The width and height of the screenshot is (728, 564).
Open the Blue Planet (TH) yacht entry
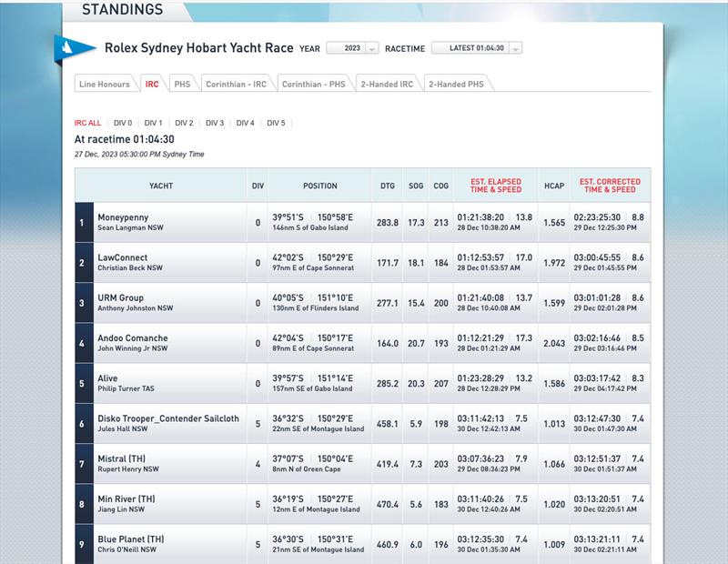tap(130, 539)
